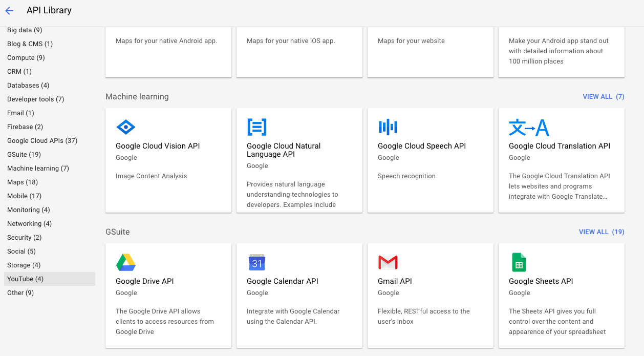Select Maps category in sidebar
644x356 pixels.
click(x=23, y=182)
